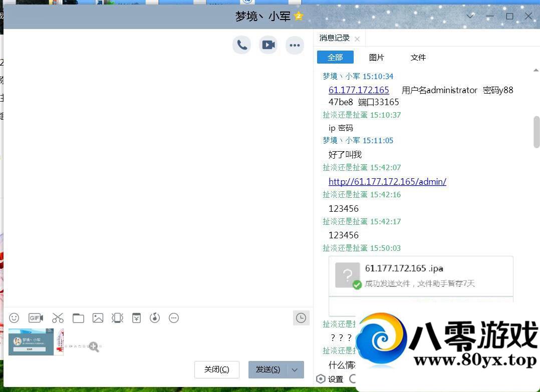
Task: Expand the more input options menu
Action: [x=174, y=318]
